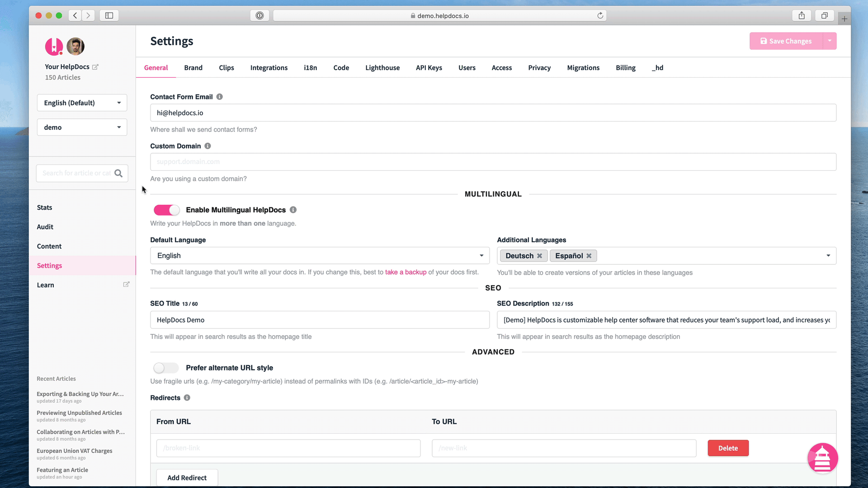Select the General tab
Image resolution: width=868 pixels, height=488 pixels.
point(156,68)
